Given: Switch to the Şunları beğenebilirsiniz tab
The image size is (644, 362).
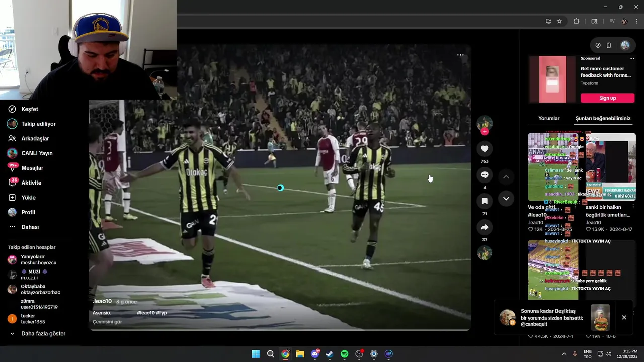Looking at the screenshot, I should click(x=603, y=119).
